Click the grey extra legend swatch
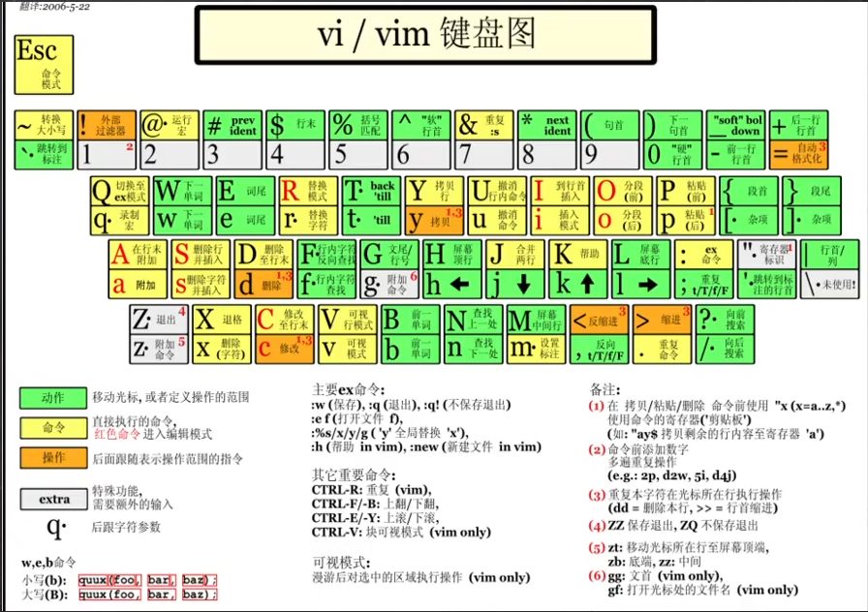 53,499
